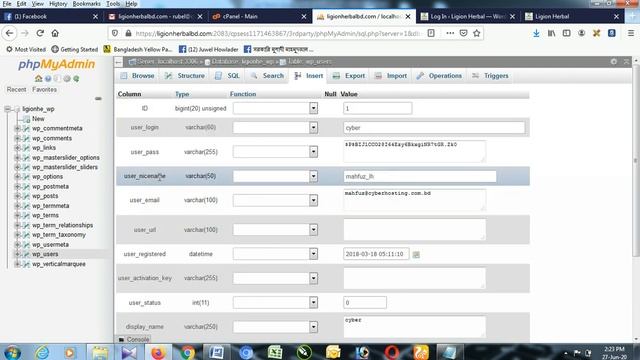Open page actions three-dot menu
Image resolution: width=640 pixels, height=360 pixels.
(450, 33)
